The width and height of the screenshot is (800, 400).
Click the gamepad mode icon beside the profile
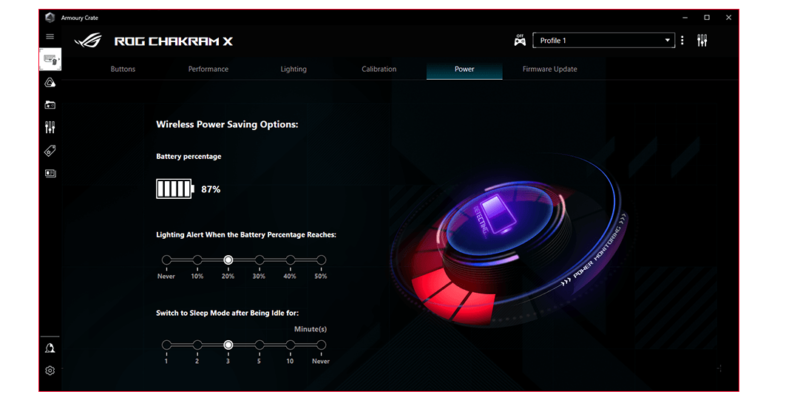(x=520, y=40)
